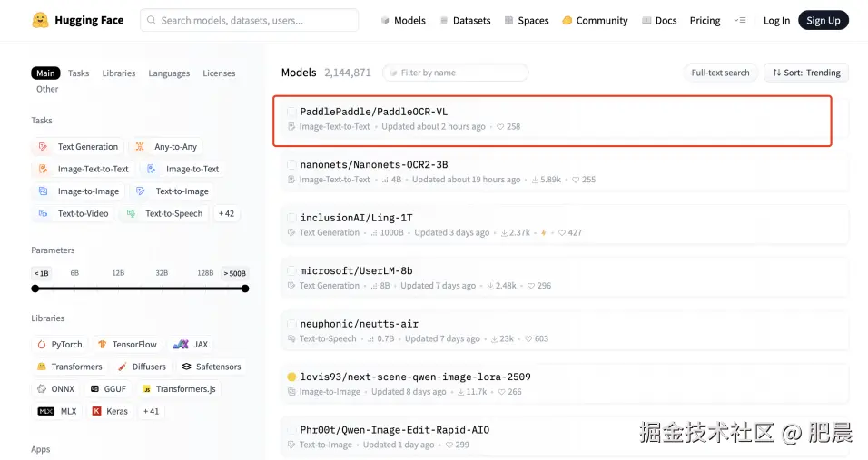The height and width of the screenshot is (460, 868).
Task: Select the Main filter tab
Action: point(45,73)
